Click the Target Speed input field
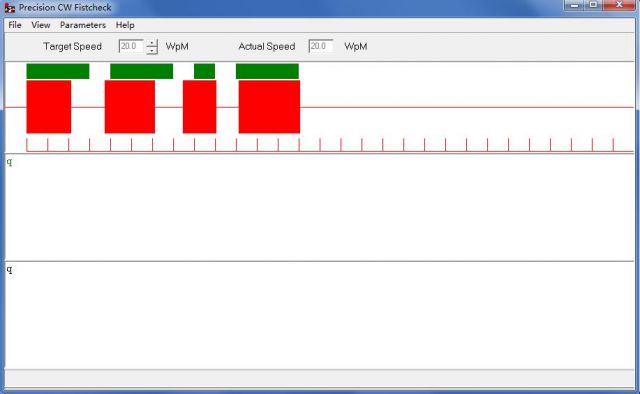 pyautogui.click(x=131, y=46)
